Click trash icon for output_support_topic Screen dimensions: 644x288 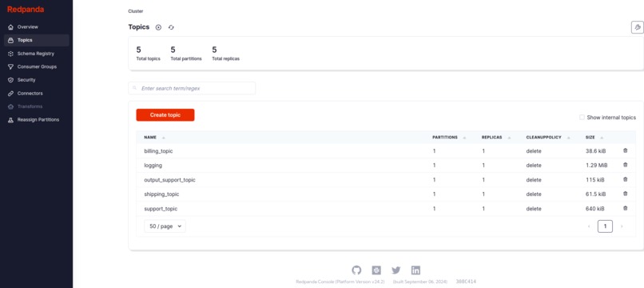[x=625, y=179]
